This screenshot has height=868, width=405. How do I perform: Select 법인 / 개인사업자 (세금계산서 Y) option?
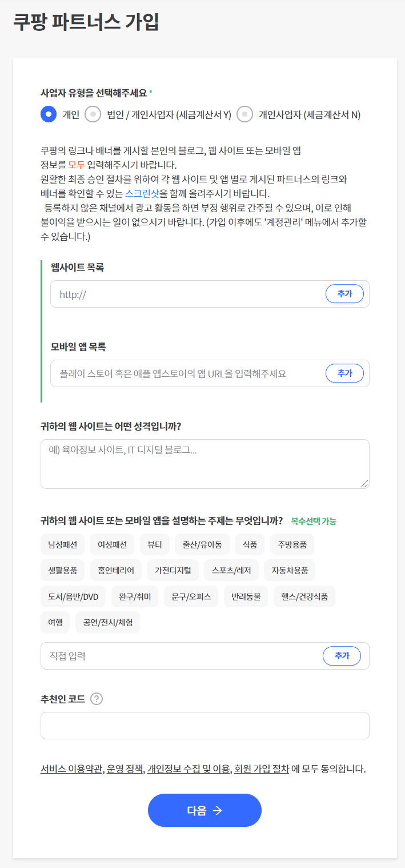pyautogui.click(x=93, y=114)
